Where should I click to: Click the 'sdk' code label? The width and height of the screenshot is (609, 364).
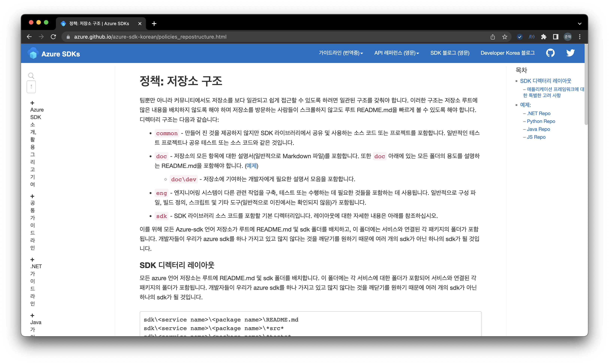click(x=161, y=216)
